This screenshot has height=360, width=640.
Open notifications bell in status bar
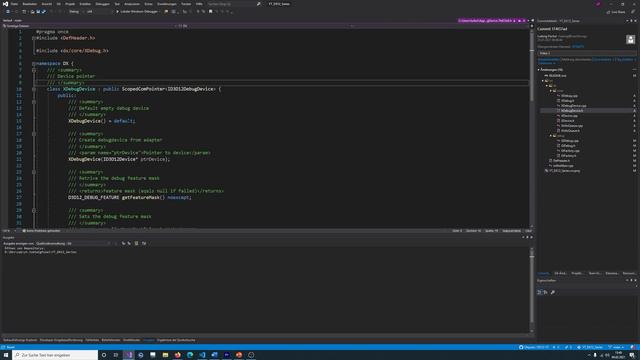(x=633, y=347)
